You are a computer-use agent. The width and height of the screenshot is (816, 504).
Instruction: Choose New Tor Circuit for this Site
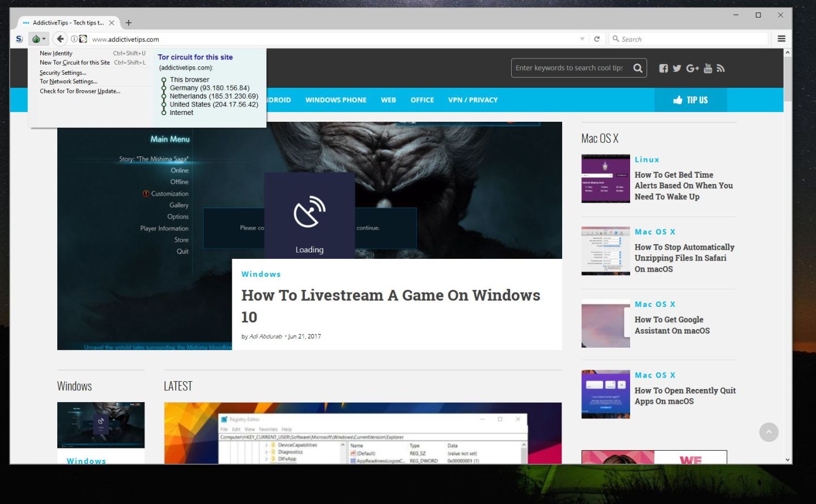pyautogui.click(x=92, y=62)
